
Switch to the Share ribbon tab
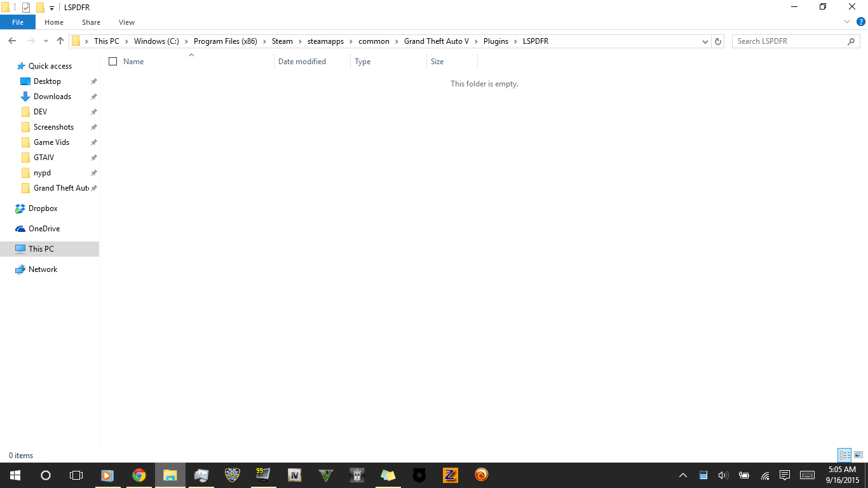[91, 22]
